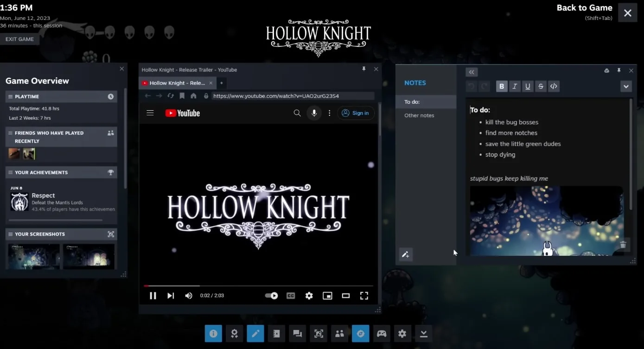Expand more formatting options dropdown in notes

click(626, 86)
